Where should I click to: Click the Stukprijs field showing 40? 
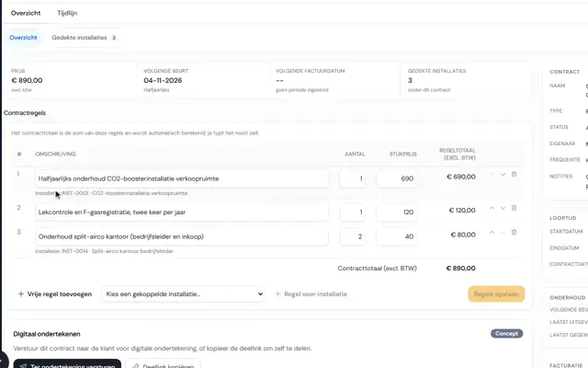tap(396, 236)
